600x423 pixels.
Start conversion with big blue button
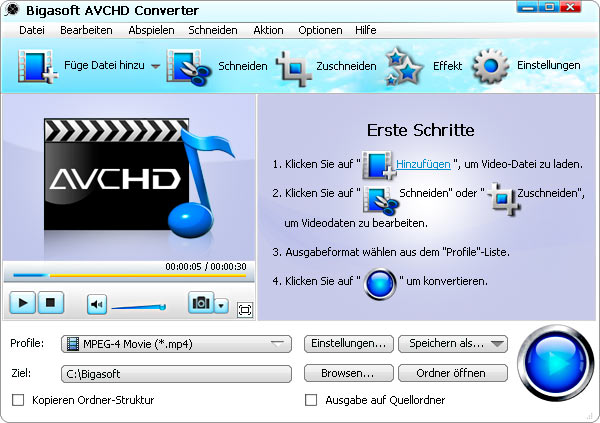(x=556, y=363)
